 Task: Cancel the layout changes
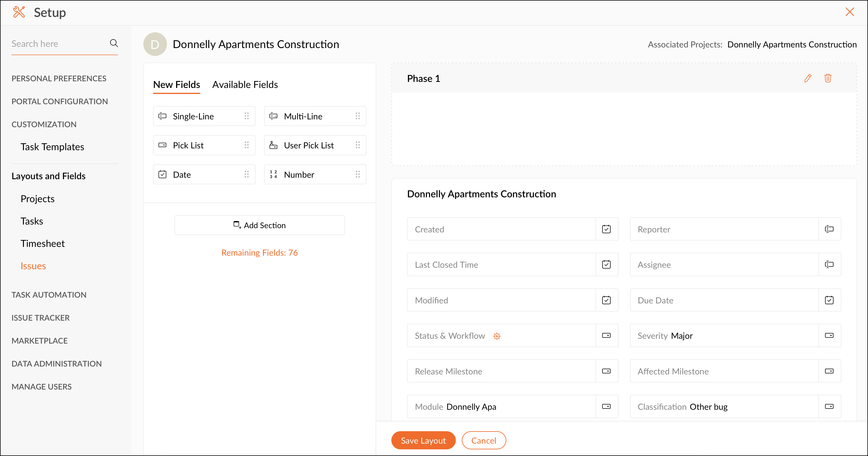tap(483, 440)
